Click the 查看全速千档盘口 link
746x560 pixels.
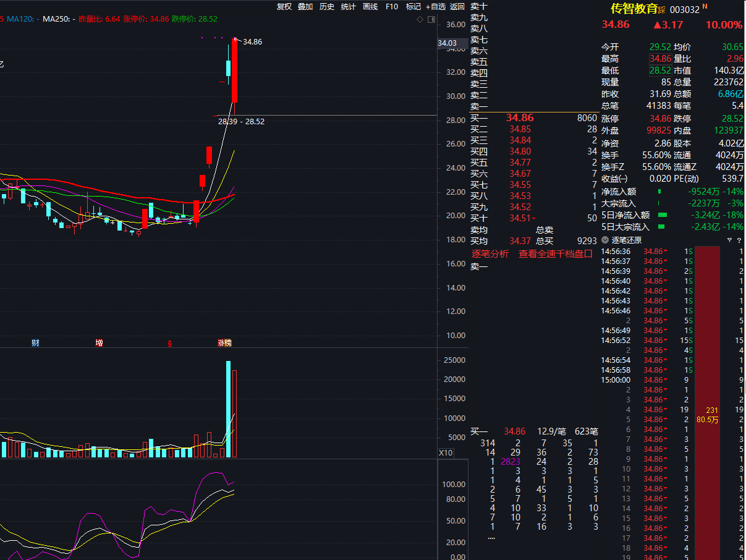click(x=555, y=254)
